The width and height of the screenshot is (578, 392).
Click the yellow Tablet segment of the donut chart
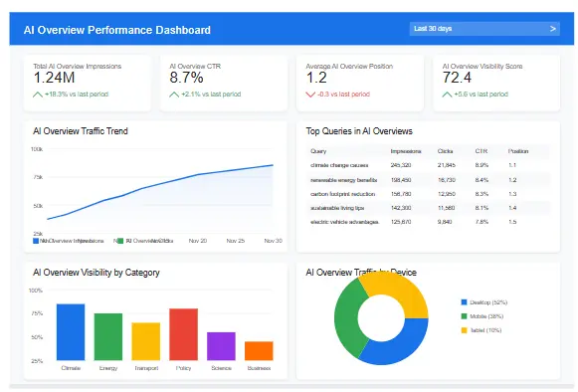(x=400, y=290)
